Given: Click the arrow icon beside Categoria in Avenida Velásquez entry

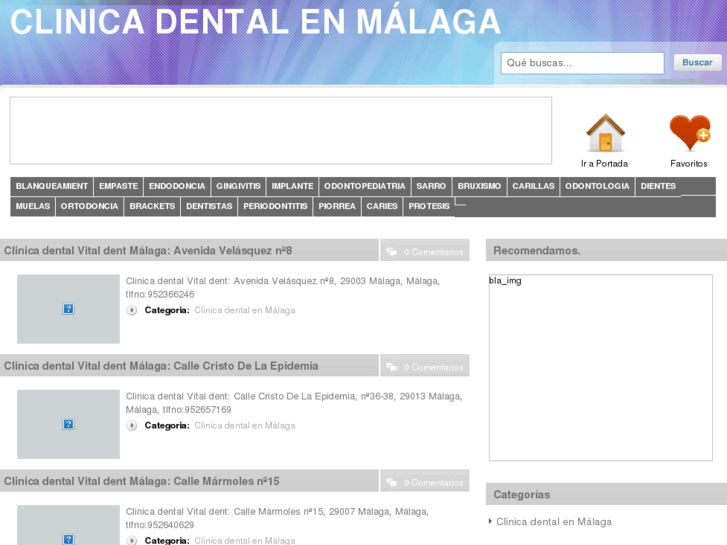Looking at the screenshot, I should point(132,310).
